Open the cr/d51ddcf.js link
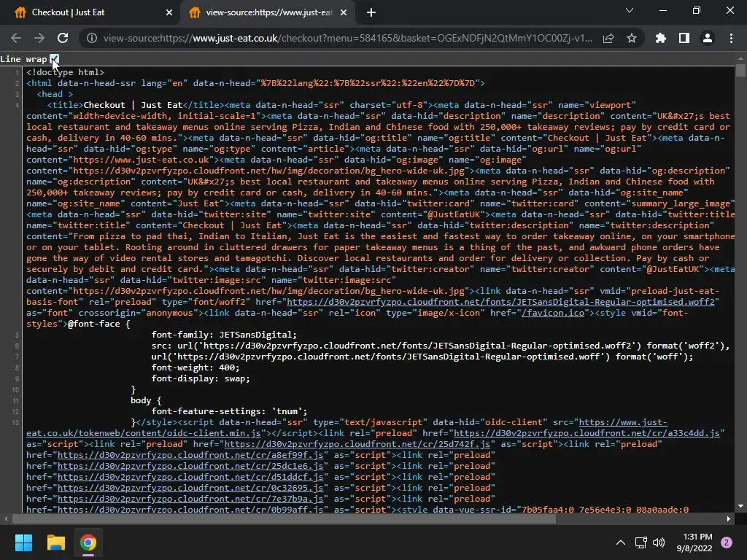Screen dimensions: 747x560 tap(190, 477)
